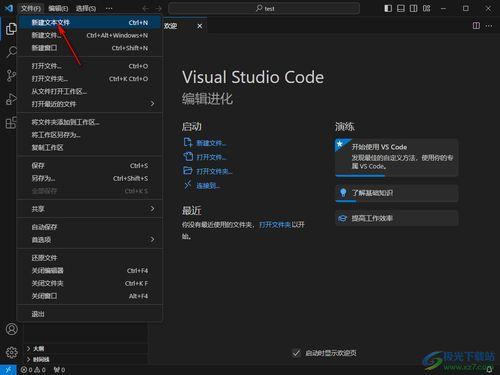Click 退出 at the menu bottom

tap(89, 314)
